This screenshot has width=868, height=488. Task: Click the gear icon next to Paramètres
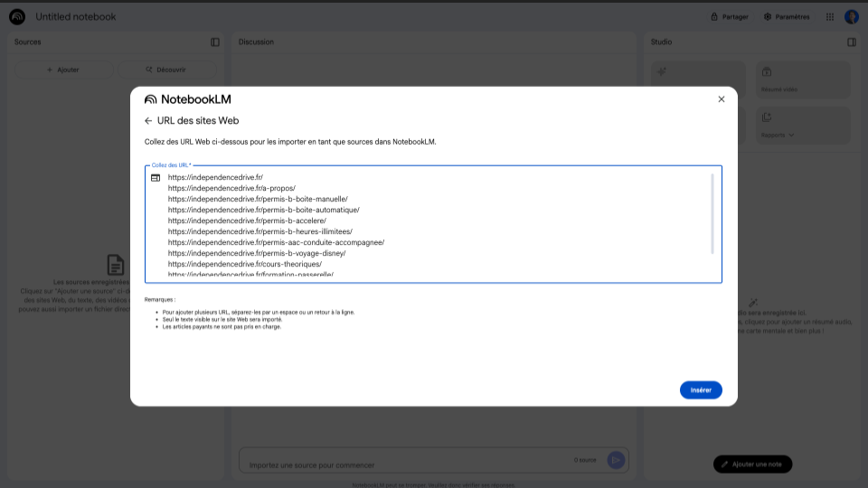click(x=768, y=16)
